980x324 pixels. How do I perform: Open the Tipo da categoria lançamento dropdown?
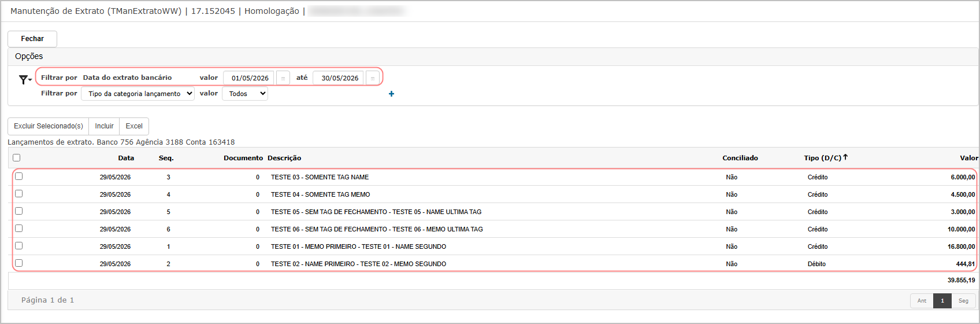[138, 94]
